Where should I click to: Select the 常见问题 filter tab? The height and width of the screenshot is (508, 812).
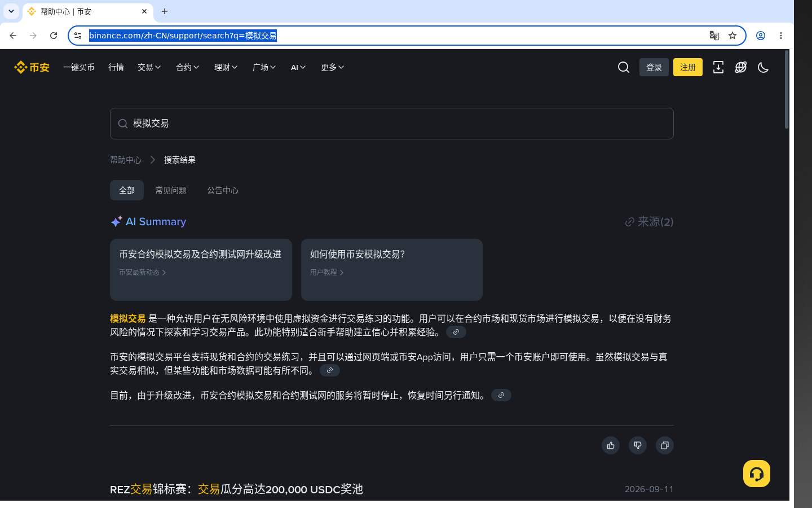(x=171, y=190)
